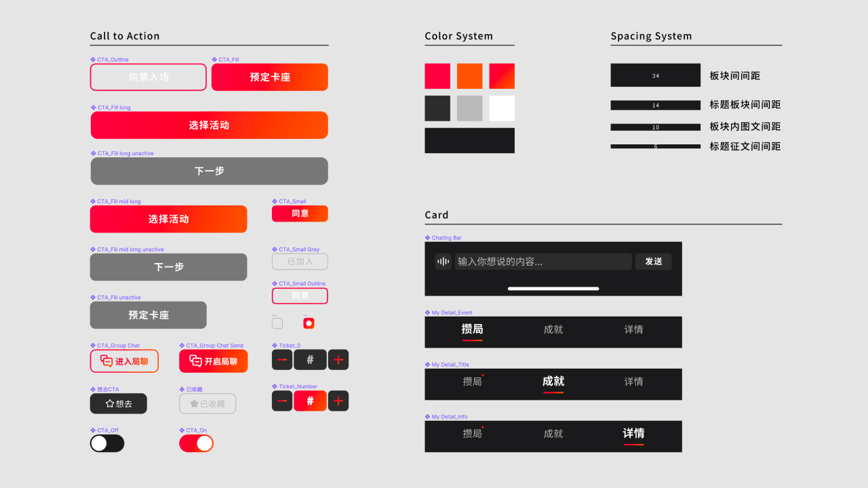This screenshot has width=868, height=488.
Task: Select 详情 tab in My Detail_Event bar
Action: click(x=634, y=329)
